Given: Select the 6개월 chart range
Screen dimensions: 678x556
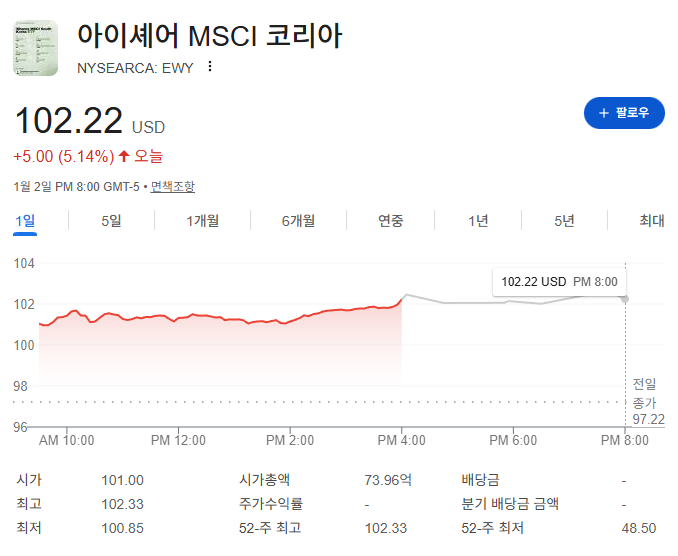Looking at the screenshot, I should (298, 221).
